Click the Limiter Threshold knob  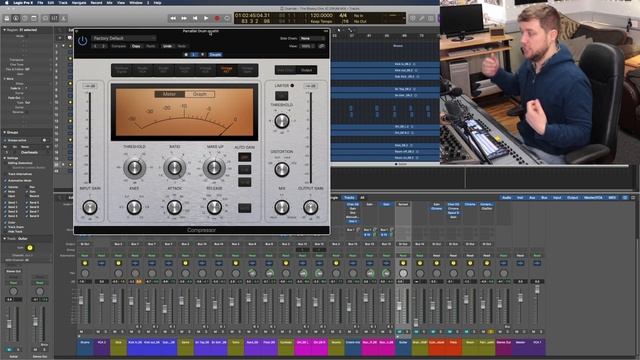click(x=282, y=121)
